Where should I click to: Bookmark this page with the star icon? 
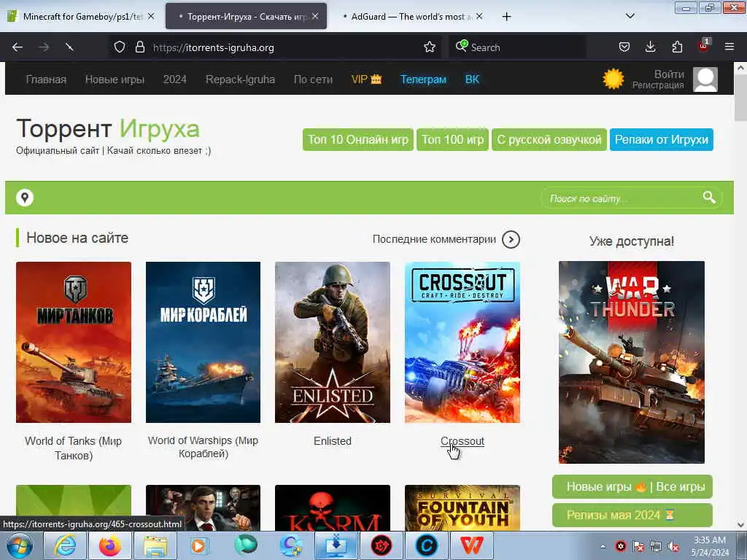429,47
